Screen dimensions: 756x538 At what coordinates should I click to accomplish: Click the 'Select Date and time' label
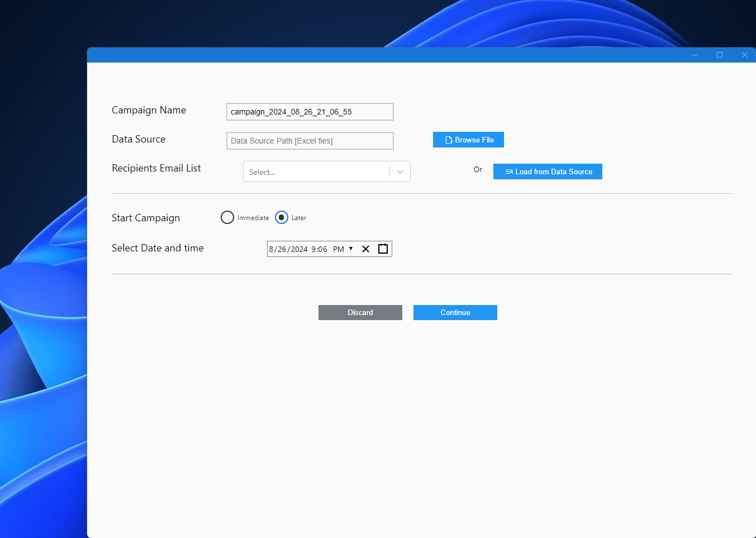158,248
